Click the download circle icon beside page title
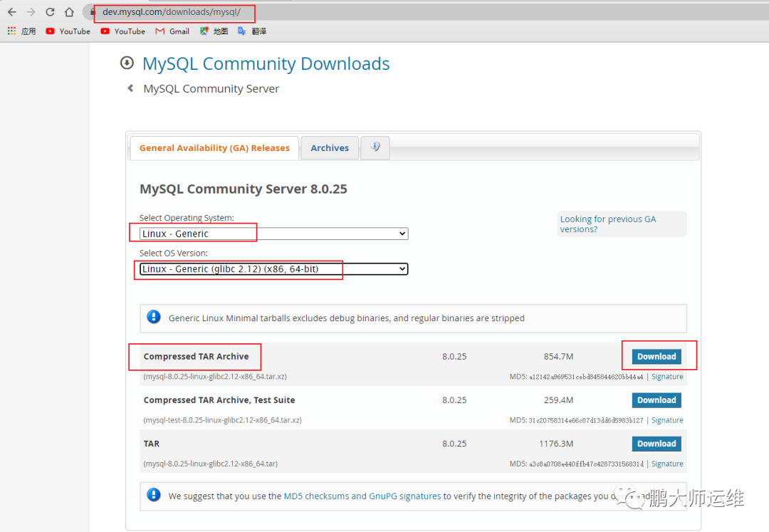Image resolution: width=769 pixels, height=532 pixels. 127,63
